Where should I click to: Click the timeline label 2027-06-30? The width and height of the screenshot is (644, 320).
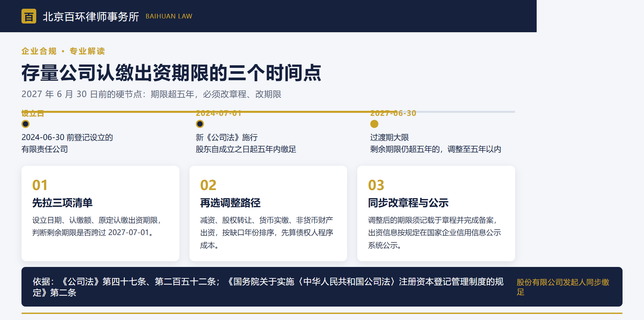click(x=393, y=113)
